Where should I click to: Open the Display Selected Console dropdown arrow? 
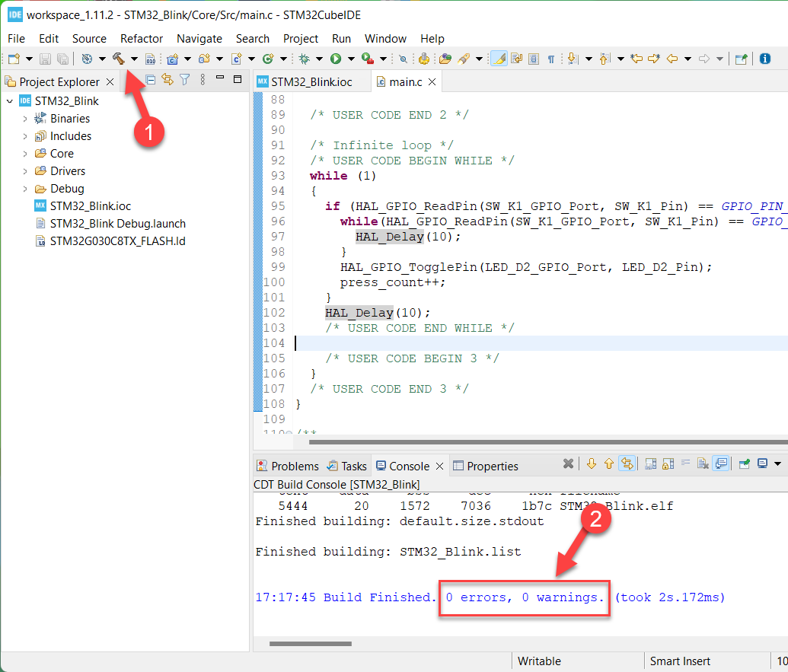tap(777, 463)
